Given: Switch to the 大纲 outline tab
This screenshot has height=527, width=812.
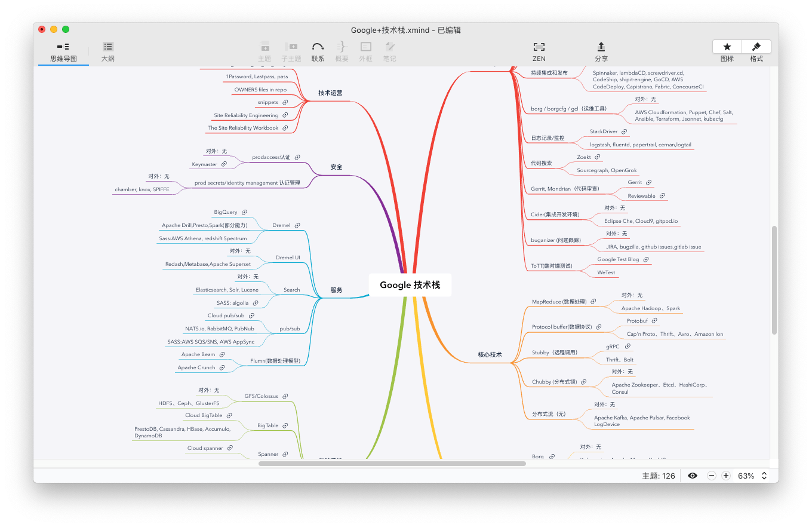Looking at the screenshot, I should click(x=107, y=52).
